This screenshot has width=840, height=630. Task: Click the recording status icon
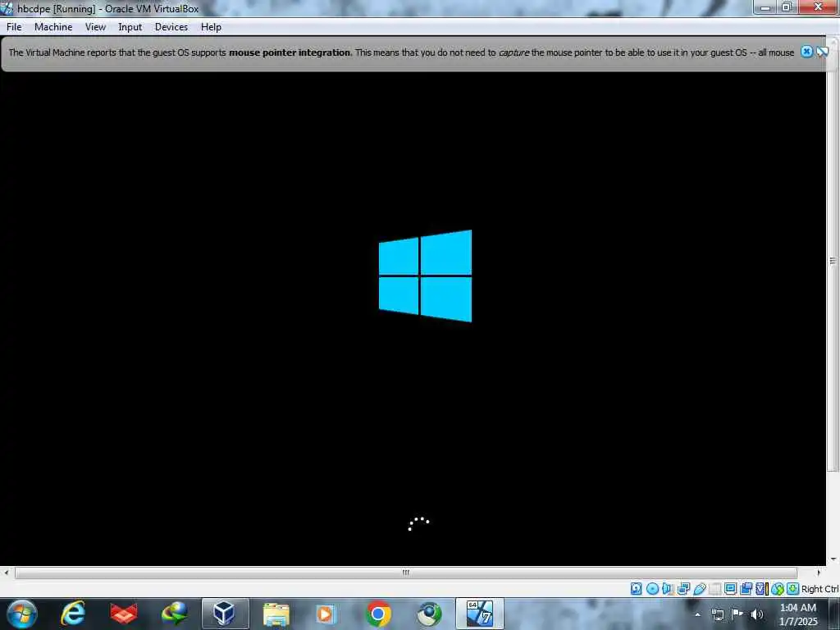tap(746, 589)
